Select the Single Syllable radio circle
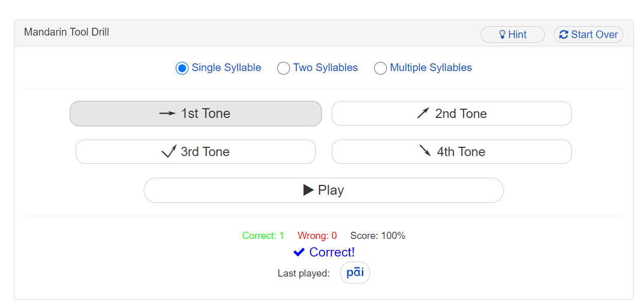Image resolution: width=644 pixels, height=308 pixels. click(182, 68)
